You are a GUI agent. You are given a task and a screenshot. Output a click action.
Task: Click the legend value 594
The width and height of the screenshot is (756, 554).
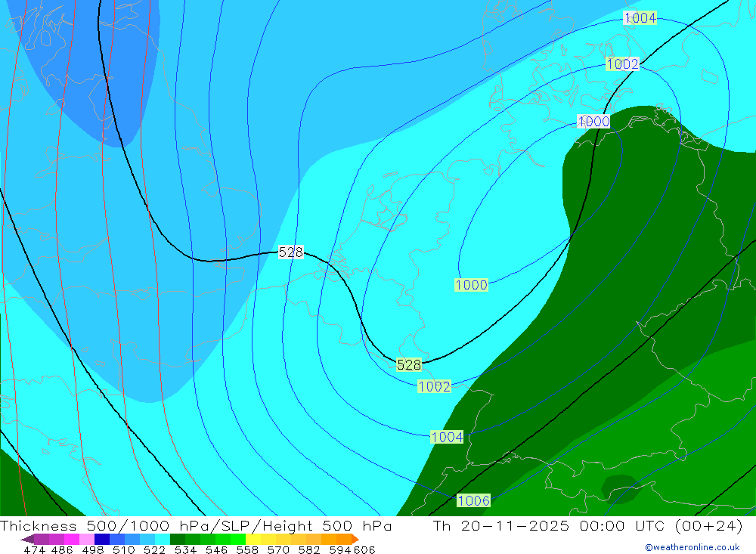pos(340,549)
